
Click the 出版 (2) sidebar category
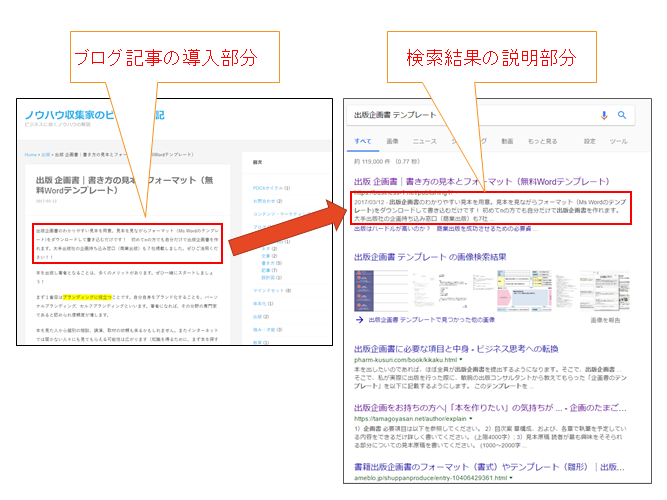click(261, 317)
